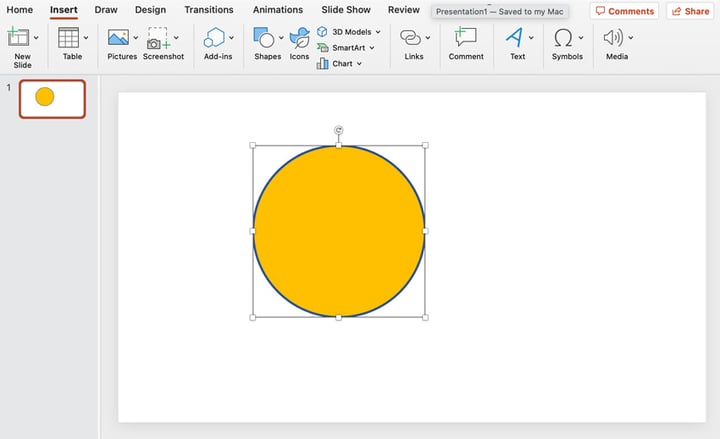Expand the SmartArt dropdown
The width and height of the screenshot is (720, 439).
pyautogui.click(x=372, y=48)
